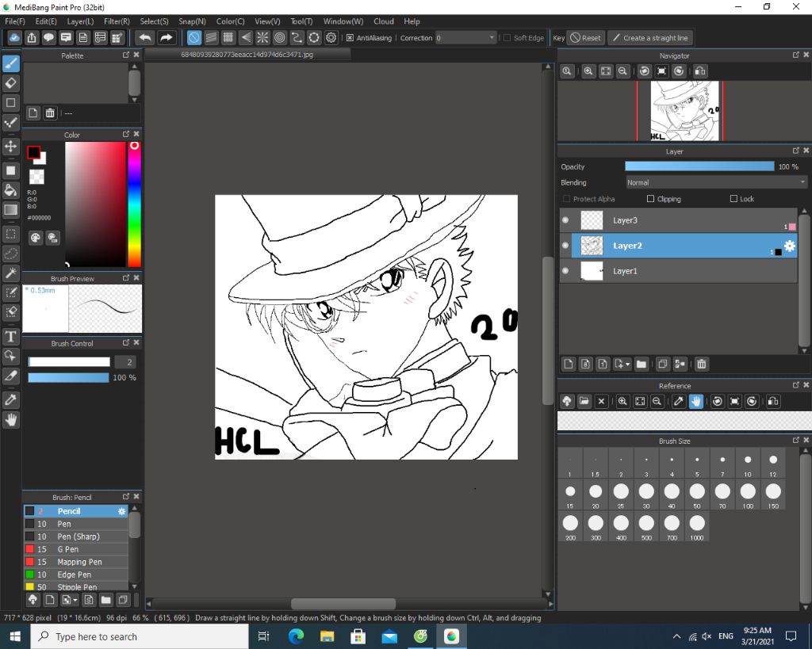Open Layer2 settings gear icon

coord(790,246)
